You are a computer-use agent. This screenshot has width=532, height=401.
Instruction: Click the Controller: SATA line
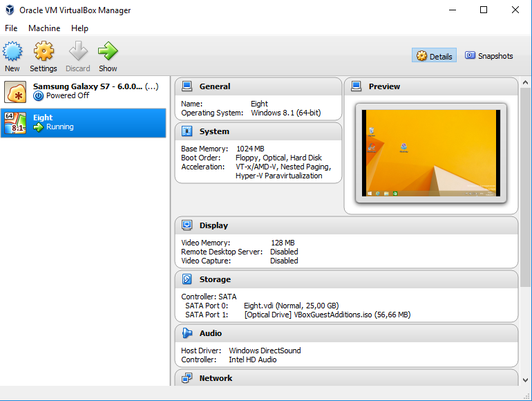[x=209, y=297]
